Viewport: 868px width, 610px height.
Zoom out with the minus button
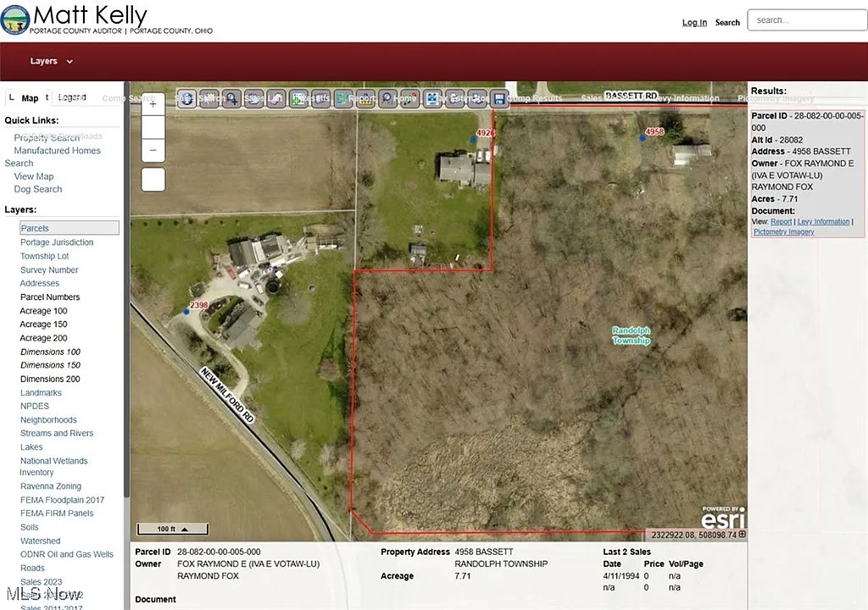(153, 150)
